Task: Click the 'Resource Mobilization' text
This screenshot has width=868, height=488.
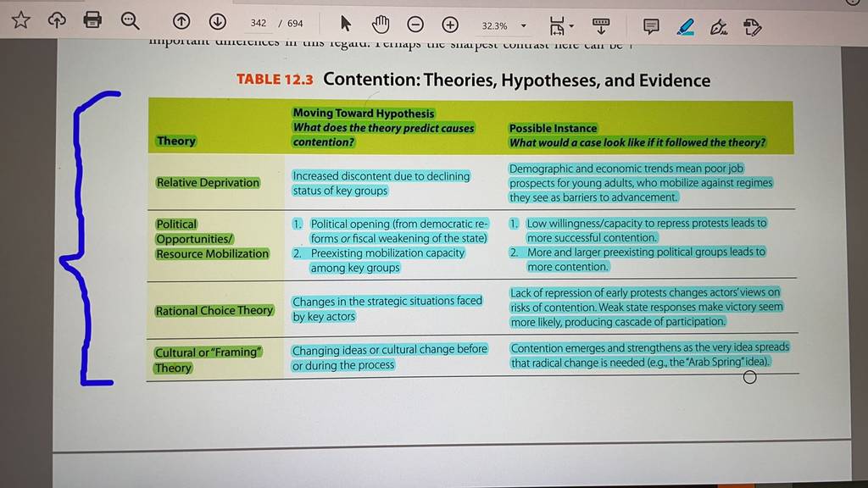Action: (212, 253)
